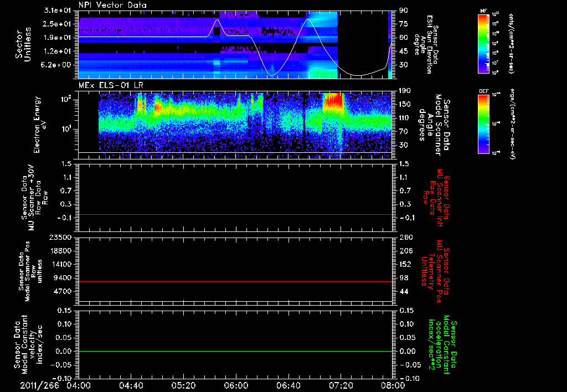567x392 pixels.
Task: Click the "1.9e+01" sector axis value
Action: 58,38
